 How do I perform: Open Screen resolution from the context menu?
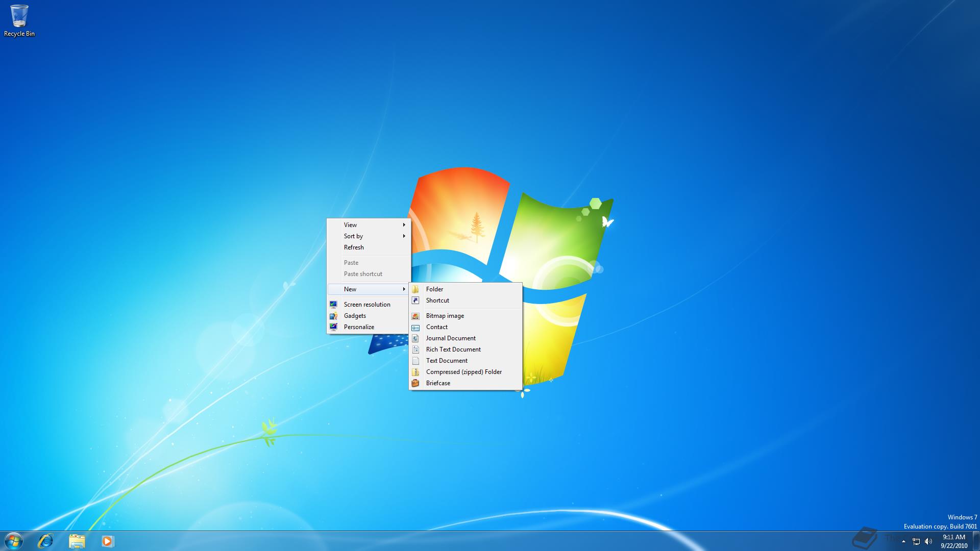coord(369,305)
